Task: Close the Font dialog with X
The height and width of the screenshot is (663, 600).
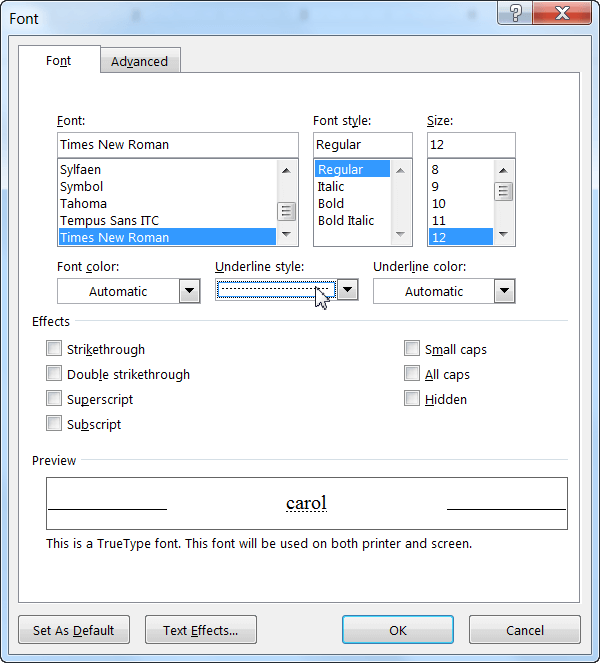Action: click(x=562, y=13)
